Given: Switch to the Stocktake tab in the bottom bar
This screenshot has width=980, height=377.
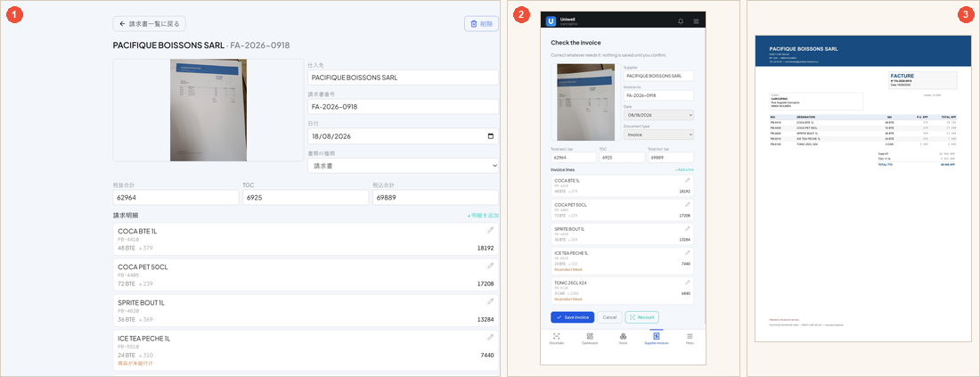Looking at the screenshot, I should click(556, 339).
